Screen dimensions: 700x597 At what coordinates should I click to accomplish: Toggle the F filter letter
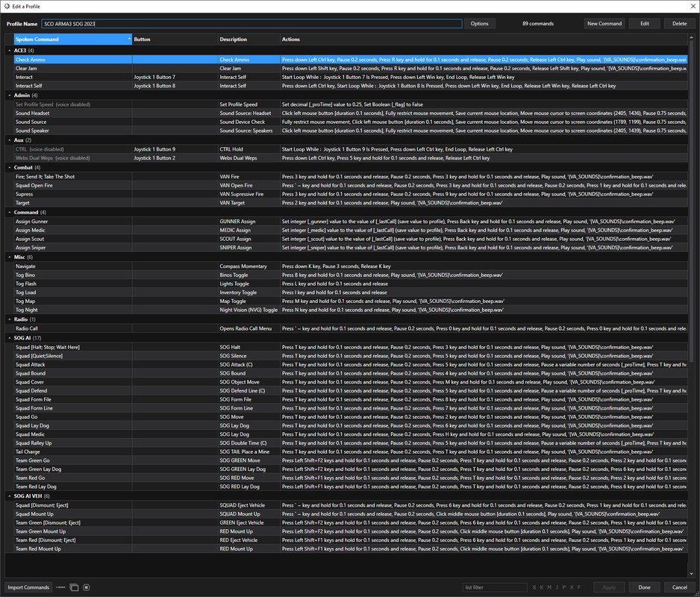pos(579,587)
